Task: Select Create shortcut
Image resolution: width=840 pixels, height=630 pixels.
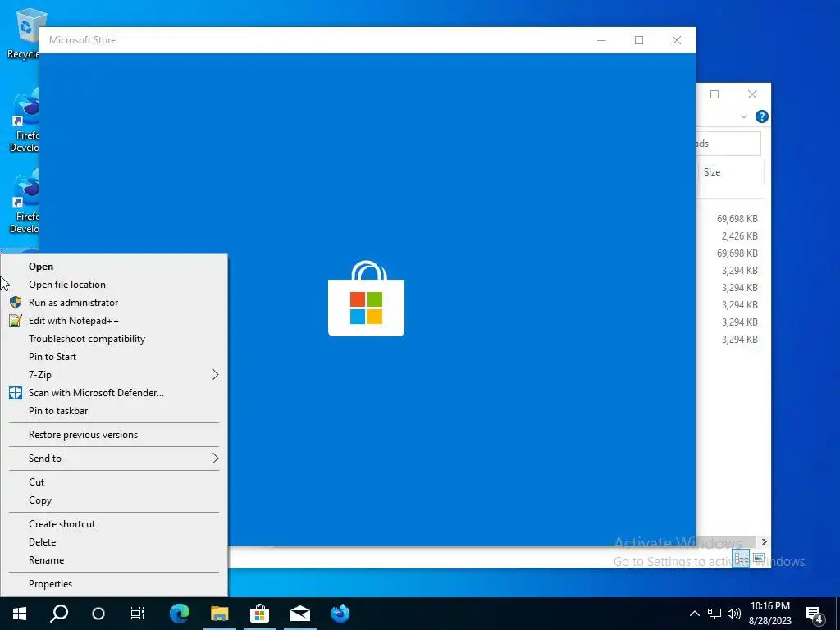Action: click(62, 524)
